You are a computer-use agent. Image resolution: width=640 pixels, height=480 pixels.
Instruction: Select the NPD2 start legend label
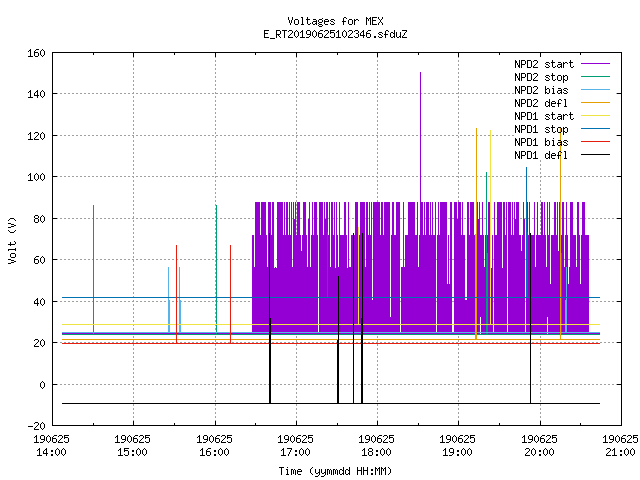pyautogui.click(x=544, y=64)
